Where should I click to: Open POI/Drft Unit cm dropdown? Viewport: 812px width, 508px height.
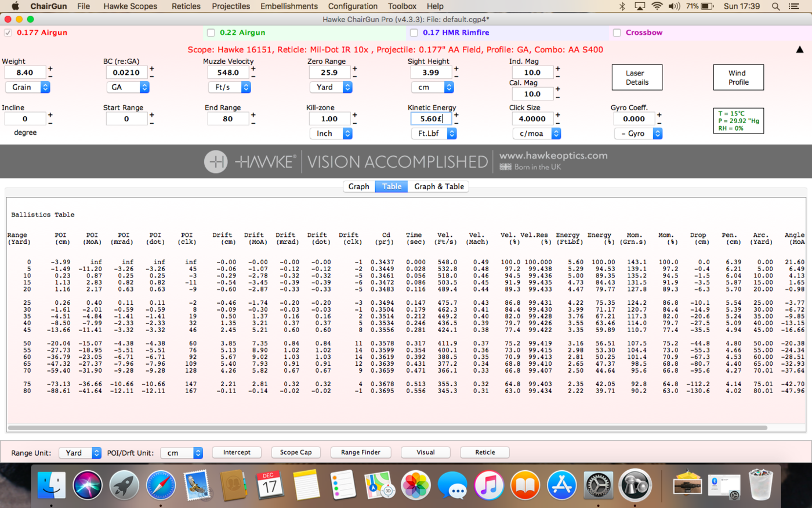(x=182, y=453)
